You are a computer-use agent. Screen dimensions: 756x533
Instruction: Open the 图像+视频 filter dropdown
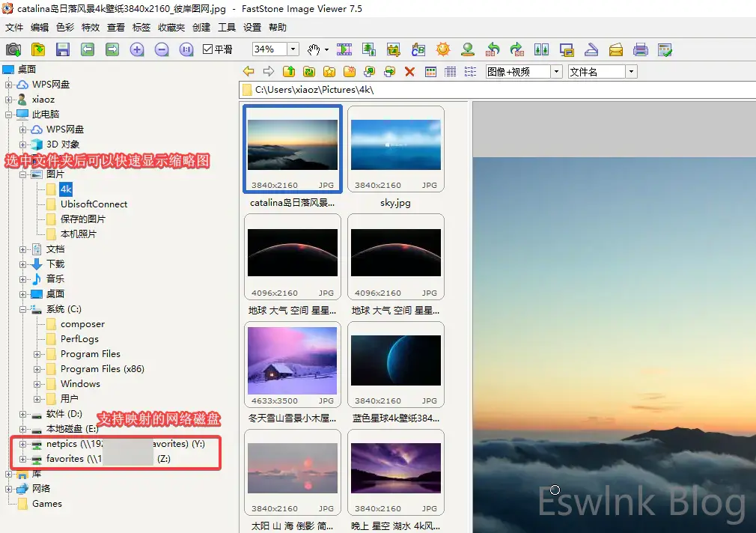coord(556,72)
